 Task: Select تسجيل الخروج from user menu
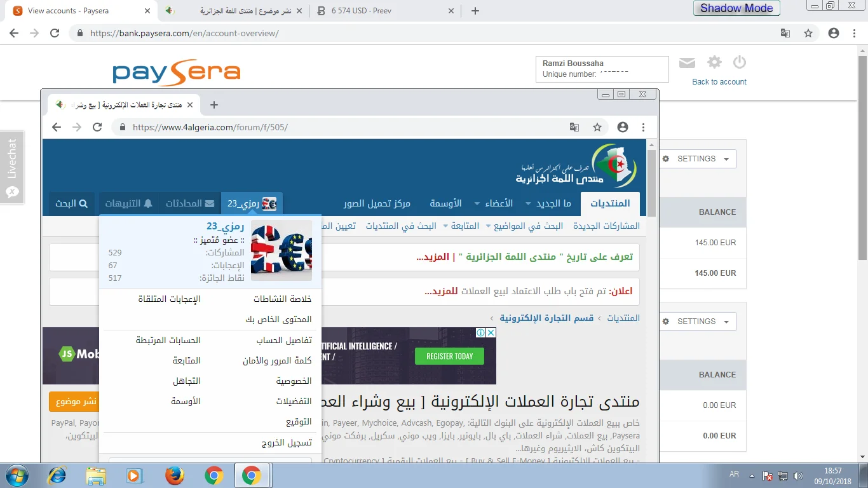pyautogui.click(x=287, y=443)
